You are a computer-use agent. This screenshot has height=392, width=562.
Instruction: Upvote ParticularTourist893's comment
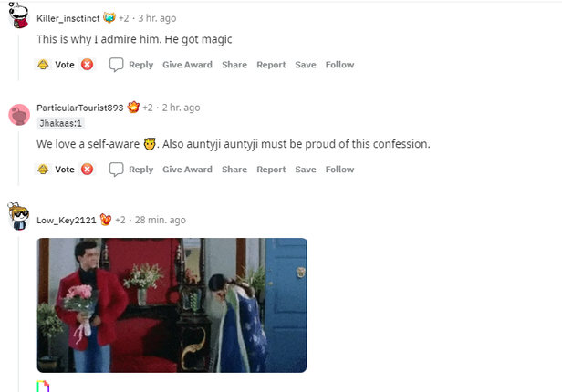[43, 170]
